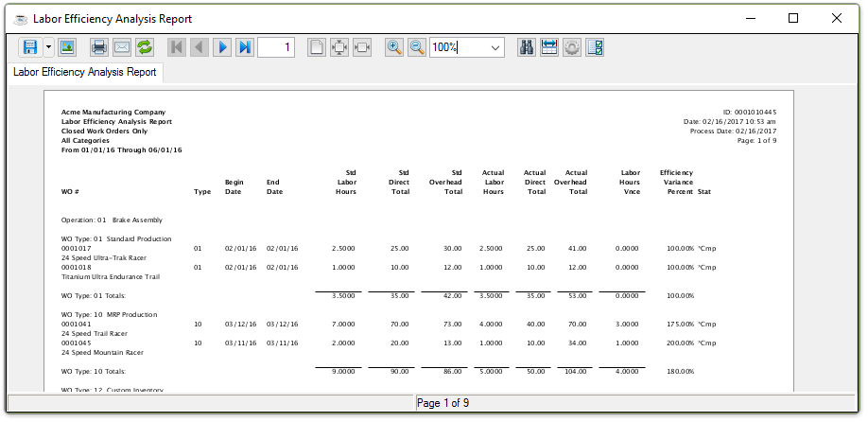868x422 pixels.
Task: Open find with the binoculars icon
Action: click(x=527, y=47)
